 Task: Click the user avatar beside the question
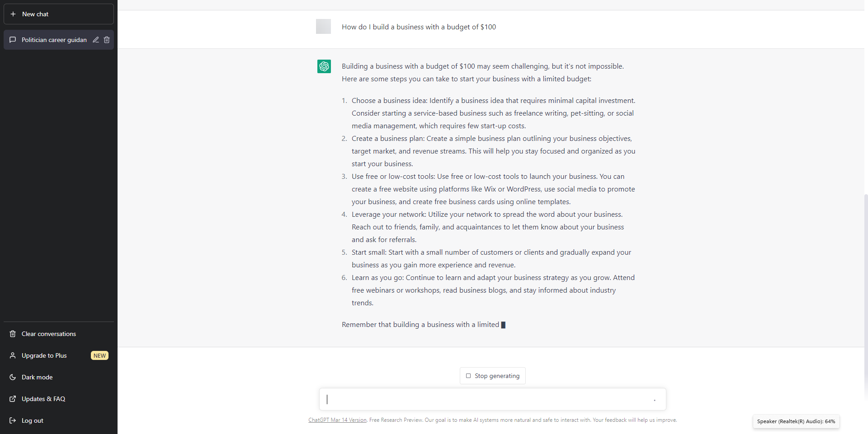click(323, 27)
